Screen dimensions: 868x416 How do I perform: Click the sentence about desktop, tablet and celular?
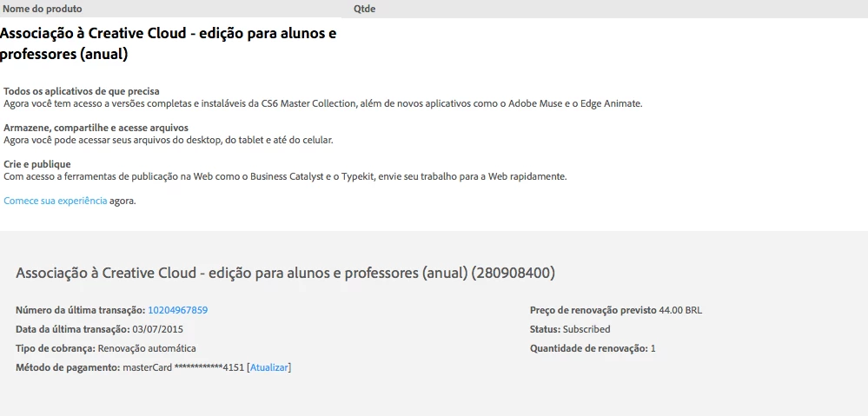click(x=169, y=140)
